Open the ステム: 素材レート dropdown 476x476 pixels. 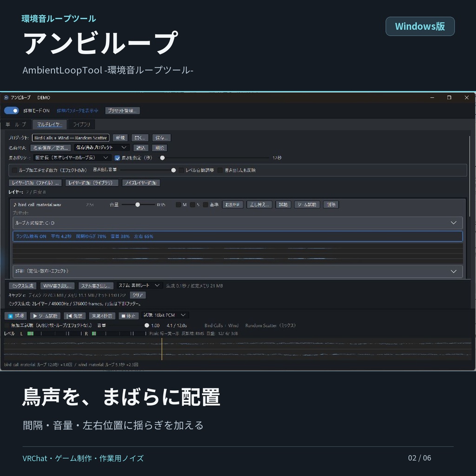pos(139,285)
